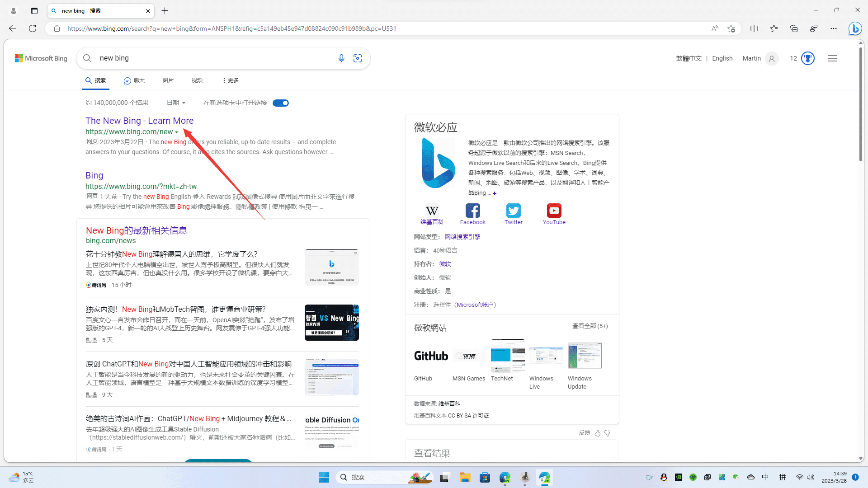
Task: Open the Bing hamburger menu
Action: (x=832, y=58)
